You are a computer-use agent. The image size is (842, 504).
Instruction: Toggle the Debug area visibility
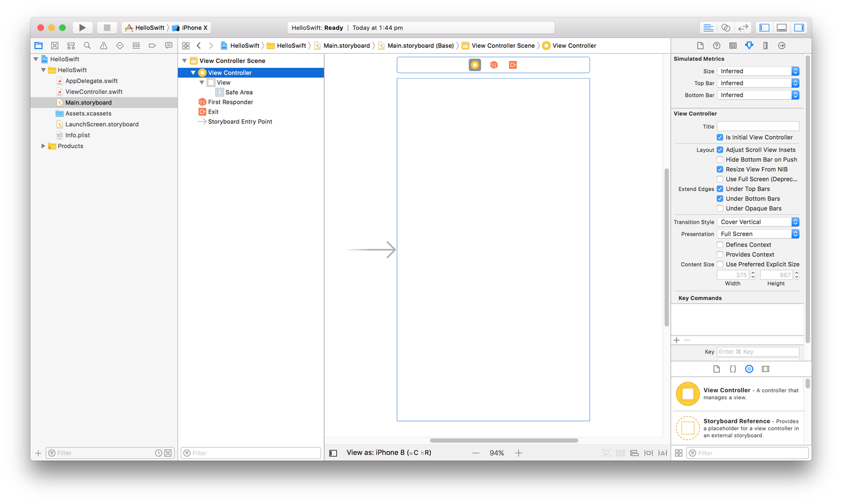pos(782,27)
